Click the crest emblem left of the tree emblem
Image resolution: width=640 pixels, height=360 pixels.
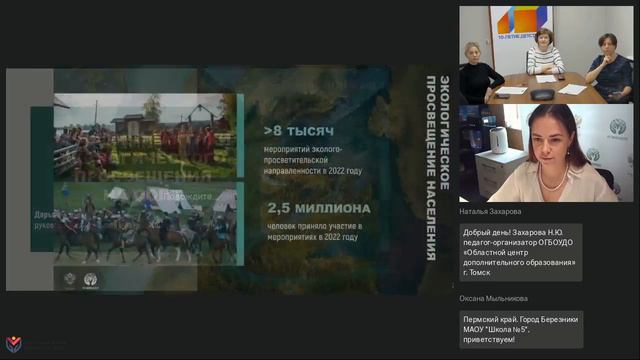[x=70, y=280]
